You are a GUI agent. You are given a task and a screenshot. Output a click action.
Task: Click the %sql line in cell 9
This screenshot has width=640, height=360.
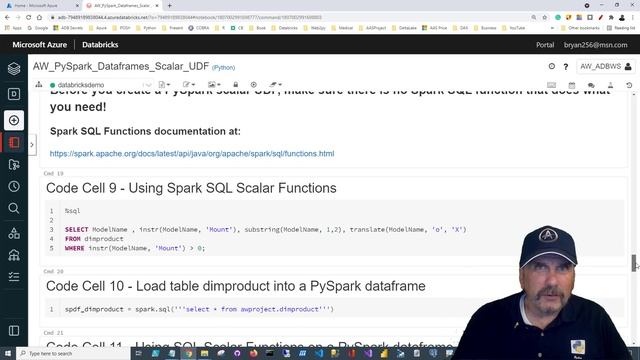click(72, 211)
